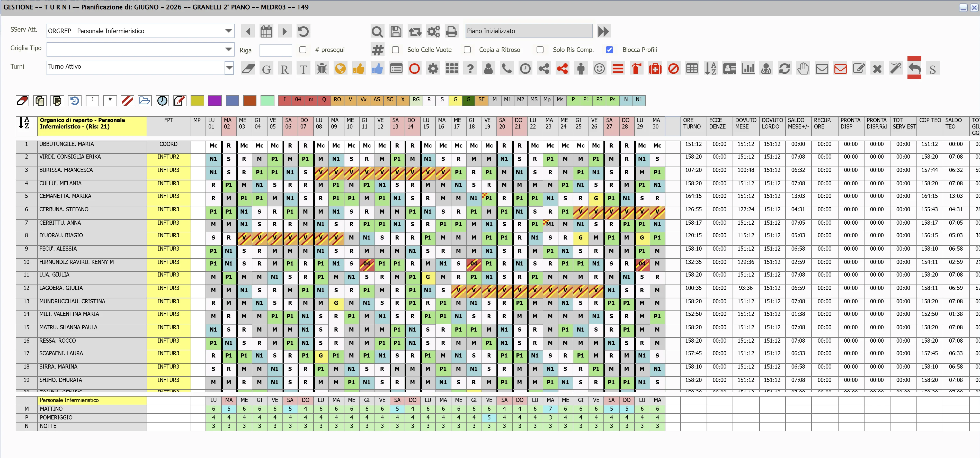Screen dimensions: 980x458
Task: Click the bar chart icon
Action: click(748, 69)
